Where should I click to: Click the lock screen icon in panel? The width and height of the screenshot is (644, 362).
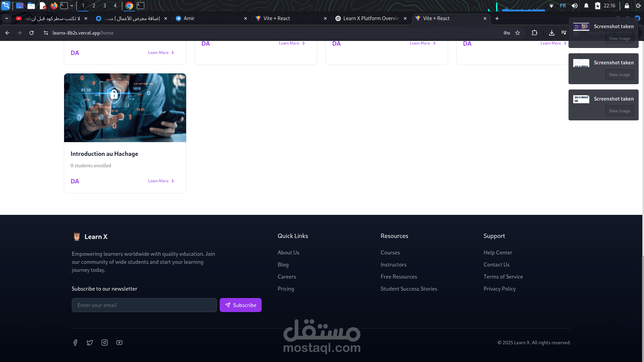[627, 6]
